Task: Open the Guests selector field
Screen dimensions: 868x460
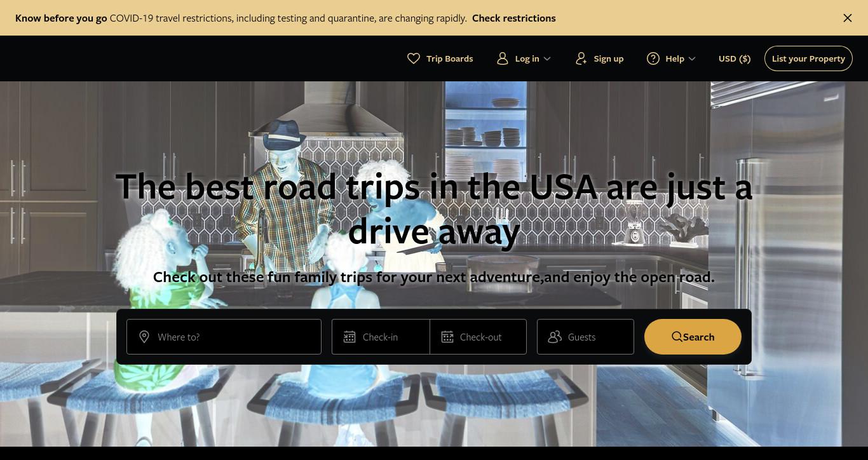Action: click(585, 337)
